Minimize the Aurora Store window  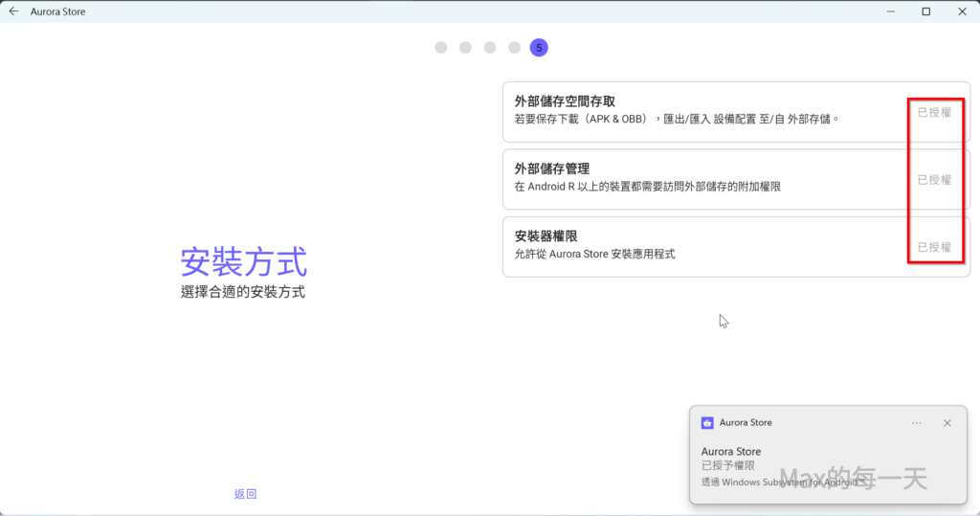891,11
